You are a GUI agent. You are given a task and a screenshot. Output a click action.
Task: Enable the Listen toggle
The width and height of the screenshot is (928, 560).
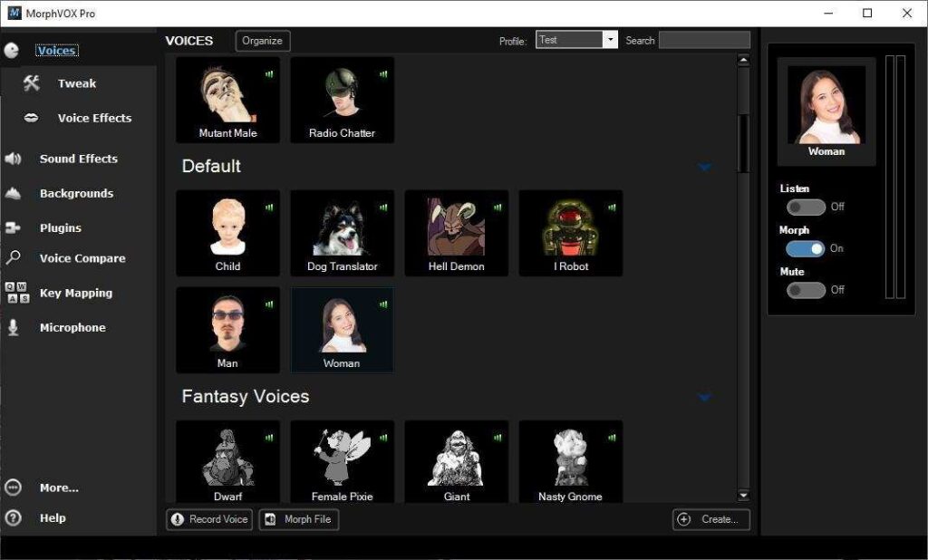(x=805, y=207)
